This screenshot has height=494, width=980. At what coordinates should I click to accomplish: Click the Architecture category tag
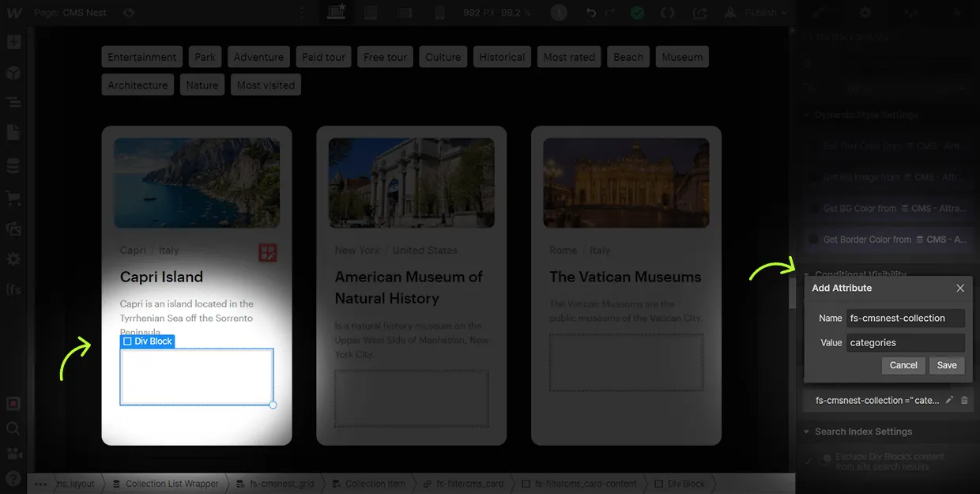point(138,85)
